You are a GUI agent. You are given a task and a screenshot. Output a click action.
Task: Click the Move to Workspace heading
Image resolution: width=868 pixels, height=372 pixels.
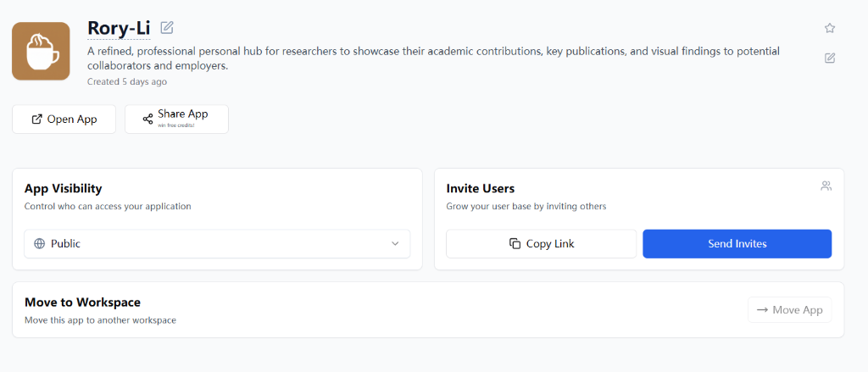(x=82, y=303)
